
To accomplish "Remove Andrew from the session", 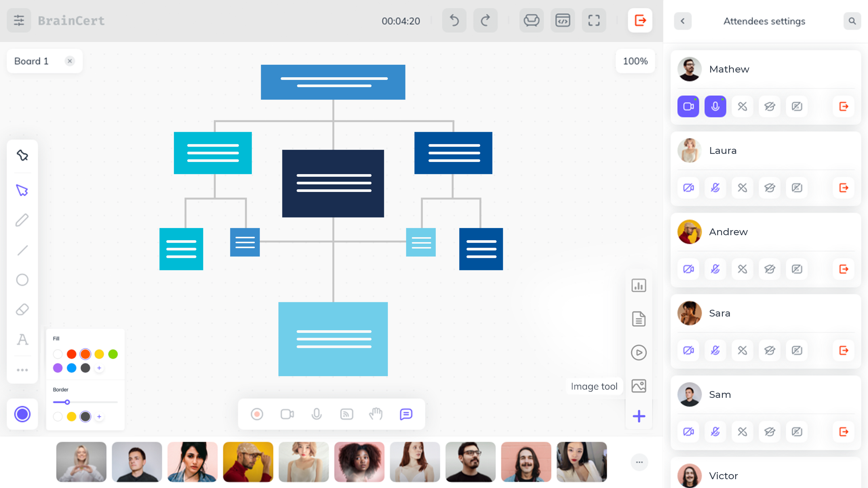I will pos(844,269).
